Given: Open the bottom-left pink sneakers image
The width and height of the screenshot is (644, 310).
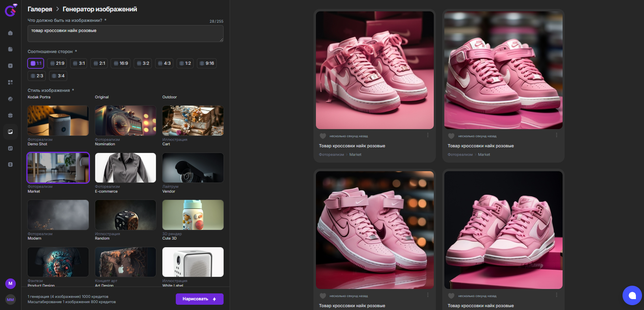Looking at the screenshot, I should click(x=375, y=230).
